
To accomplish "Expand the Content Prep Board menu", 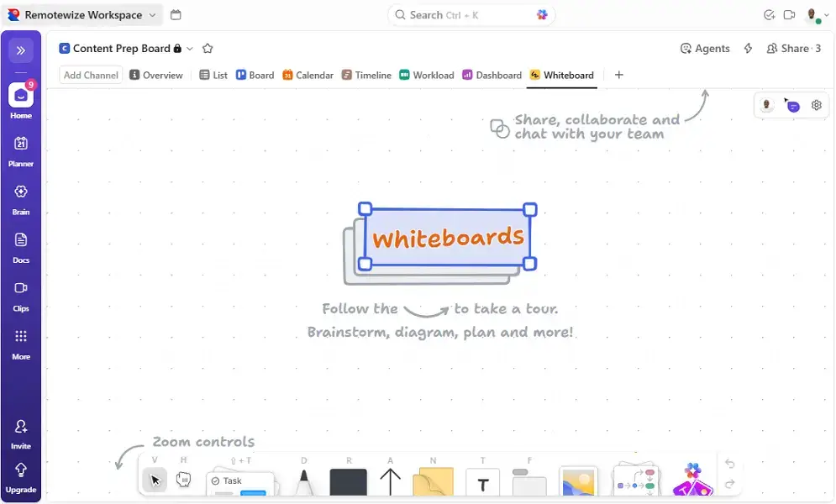I will (190, 48).
